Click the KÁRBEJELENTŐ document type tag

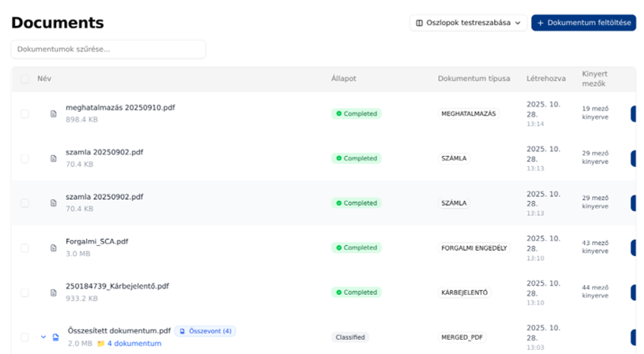coord(464,293)
